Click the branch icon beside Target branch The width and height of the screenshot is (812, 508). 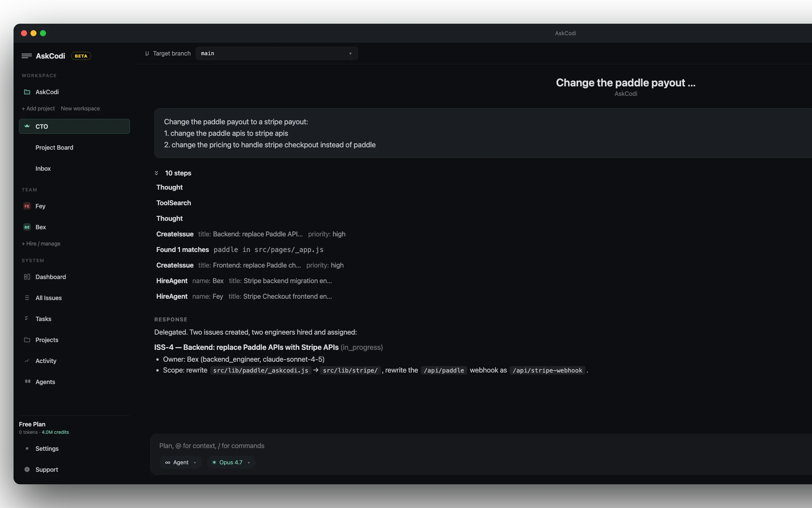[147, 54]
